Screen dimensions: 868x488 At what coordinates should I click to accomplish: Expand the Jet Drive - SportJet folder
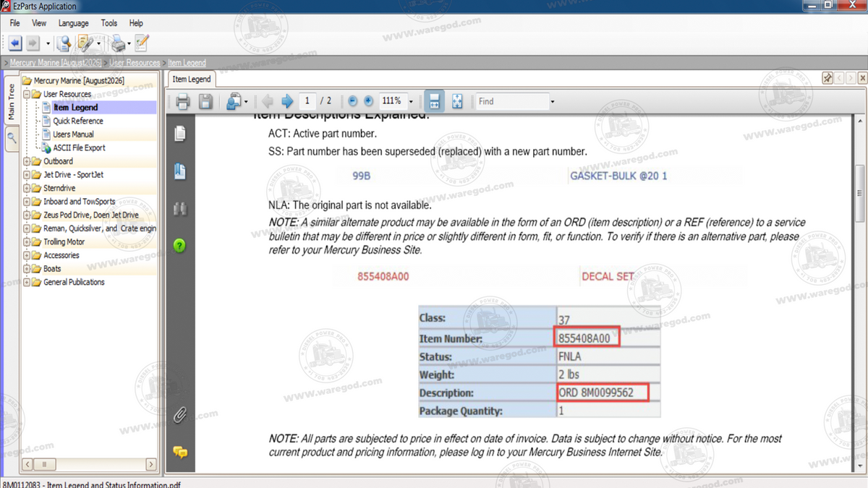click(x=27, y=174)
